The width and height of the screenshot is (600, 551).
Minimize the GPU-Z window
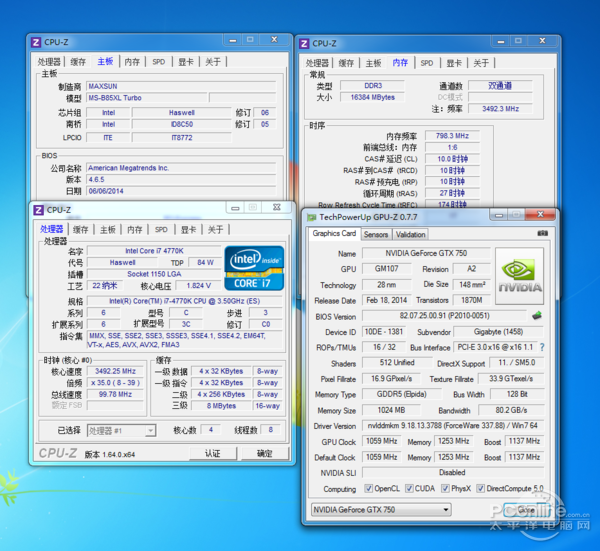[x=499, y=215]
